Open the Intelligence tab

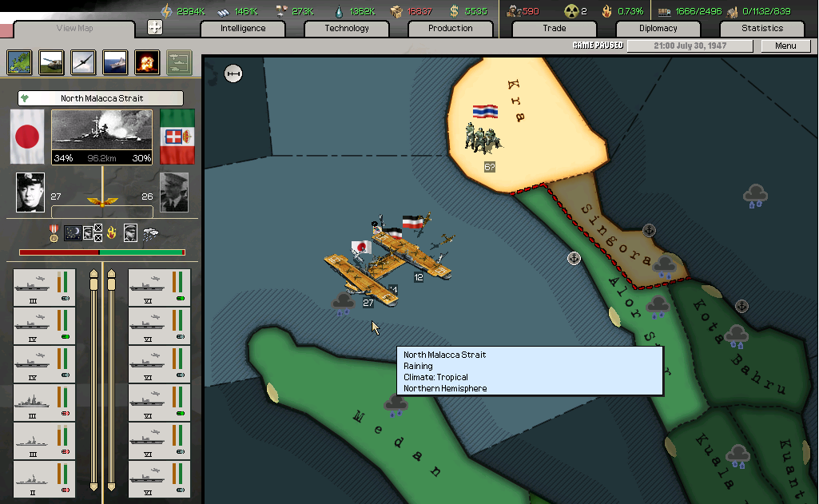click(x=243, y=29)
